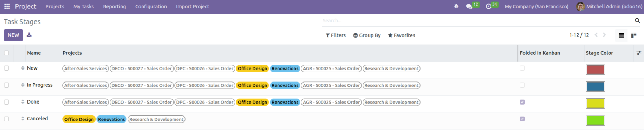Viewport: 644px width, 132px height.
Task: Click the 1-12 / 12 pager counter
Action: click(x=579, y=35)
